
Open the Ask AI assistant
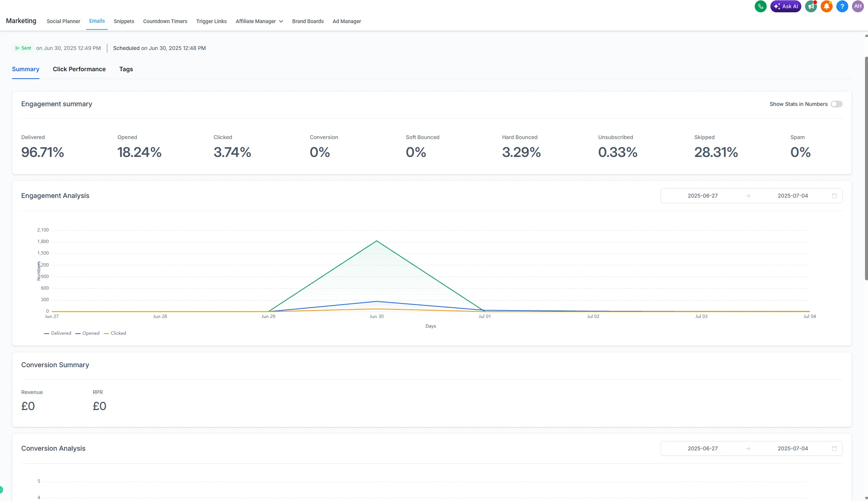[786, 6]
